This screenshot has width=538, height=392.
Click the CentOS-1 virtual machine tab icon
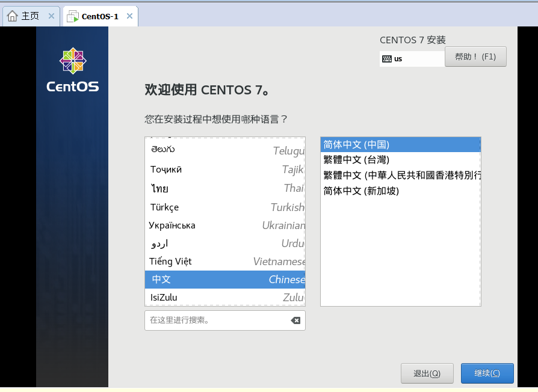pos(72,16)
